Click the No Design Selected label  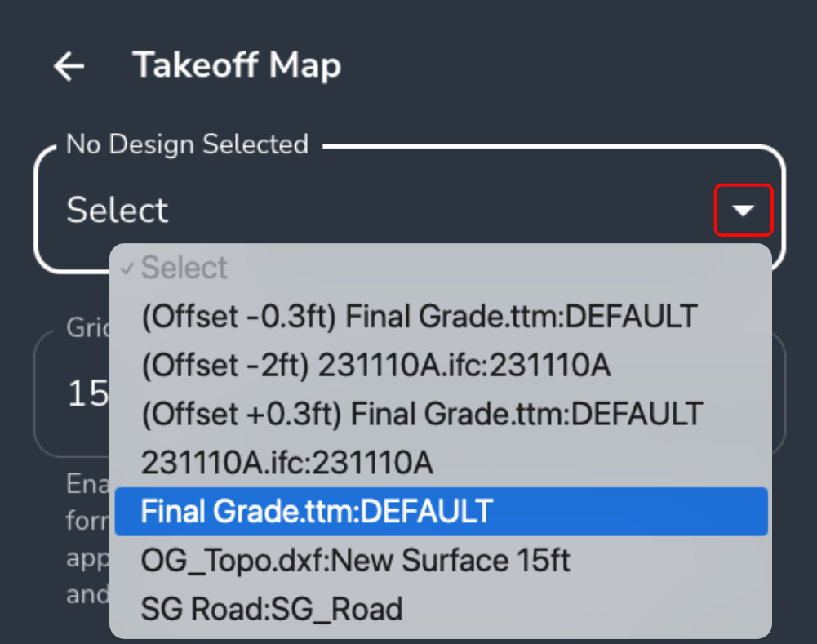pos(186,144)
